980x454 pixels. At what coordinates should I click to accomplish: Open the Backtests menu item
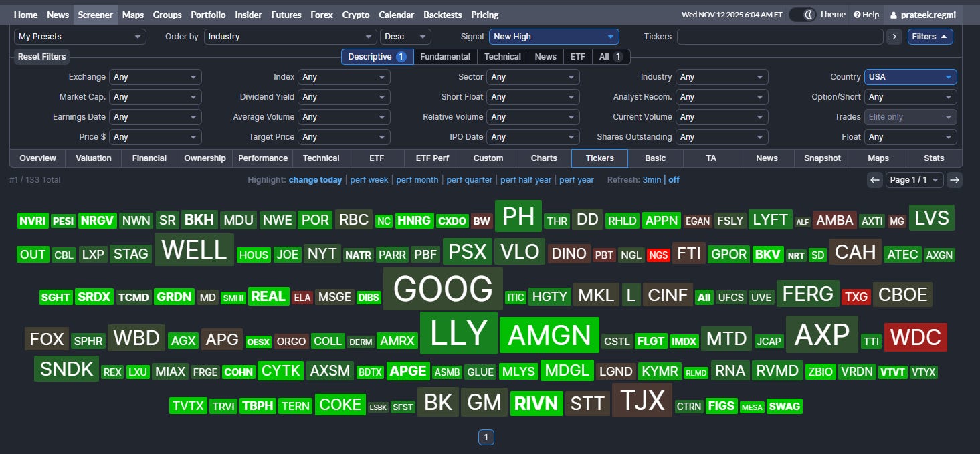tap(442, 15)
